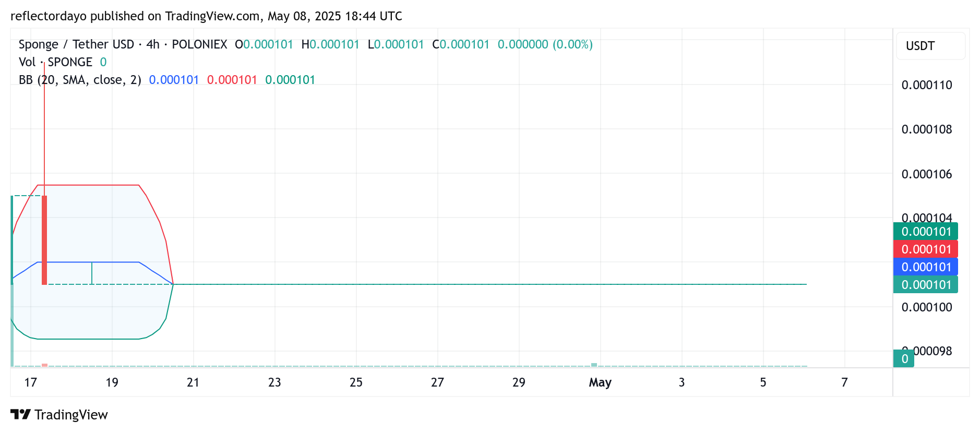Click the May label on the time axis
Viewport: 980px width, 433px height.
[600, 382]
